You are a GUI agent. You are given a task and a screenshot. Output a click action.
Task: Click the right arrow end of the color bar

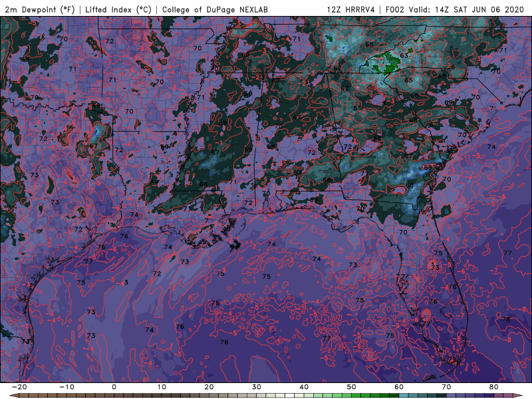pos(518,396)
